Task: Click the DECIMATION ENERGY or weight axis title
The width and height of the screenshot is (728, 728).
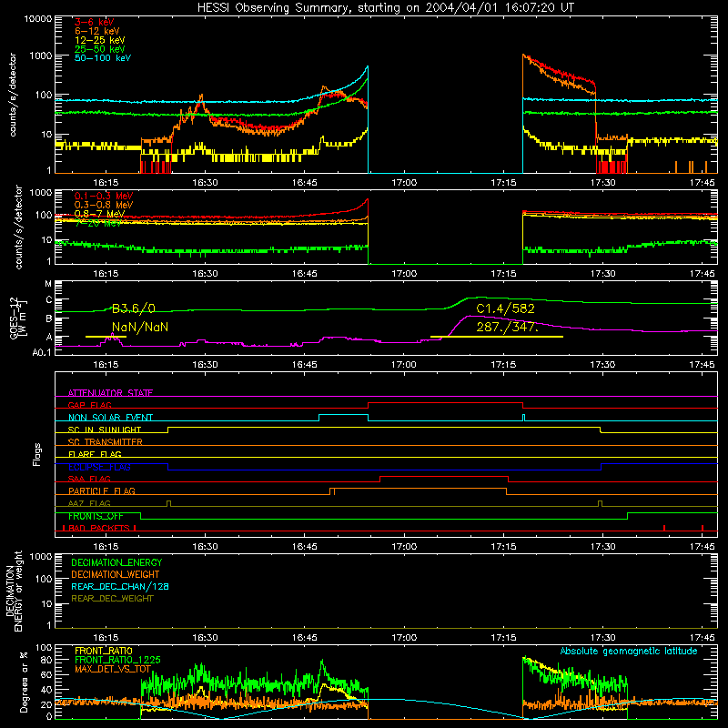Action: pyautogui.click(x=14, y=591)
